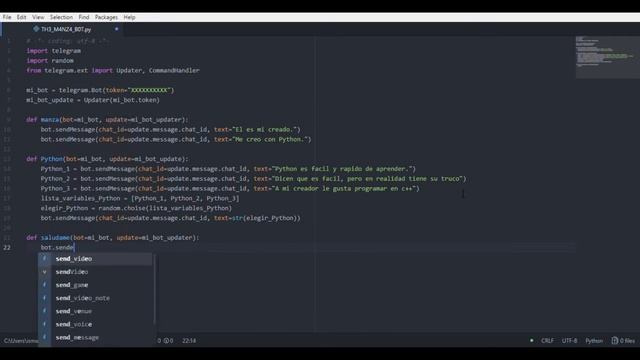640x360 pixels.
Task: Open the Help menu
Action: (129, 17)
